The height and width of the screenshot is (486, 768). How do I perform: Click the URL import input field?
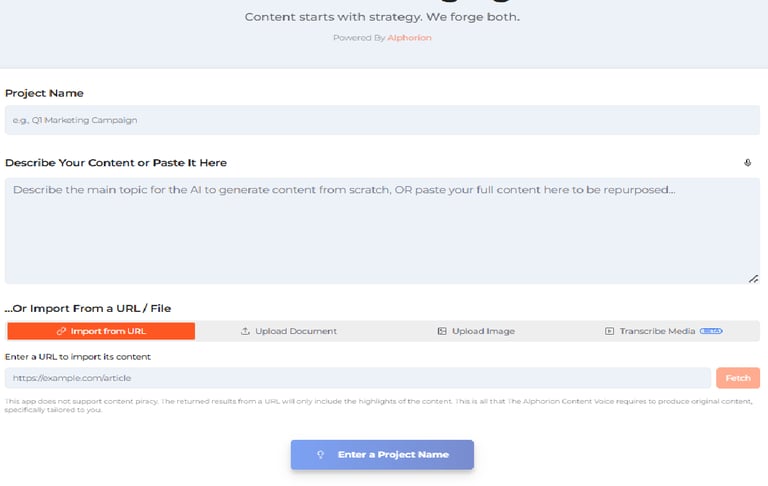coord(358,378)
